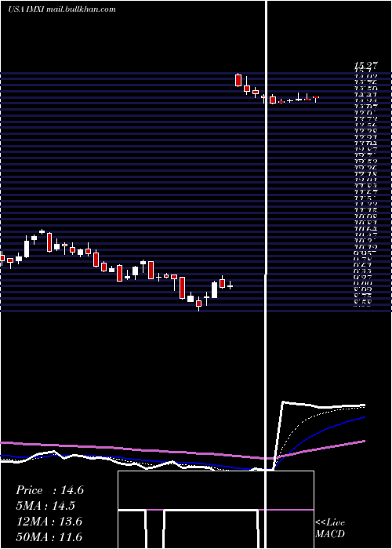Select the 'Price : 14.6' readout
Viewport: 392px width, 549px height.
point(49,490)
